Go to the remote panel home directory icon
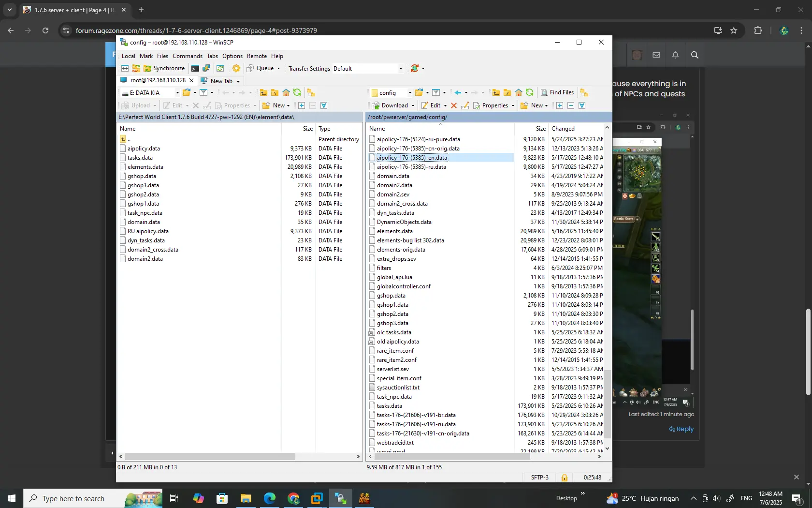 [x=519, y=92]
